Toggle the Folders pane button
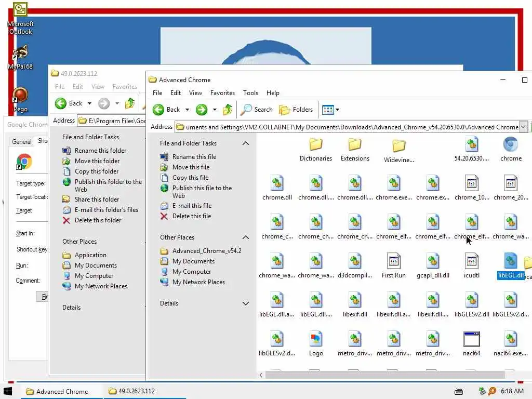The width and height of the screenshot is (532, 399). [x=296, y=109]
